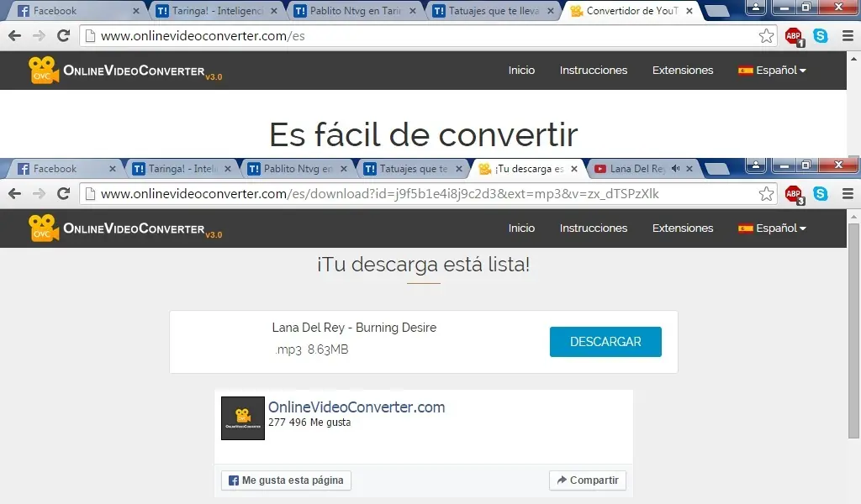Switch to Tatuajes que te lleva tab in upper window
Screen dimensions: 861x504
tap(493, 11)
